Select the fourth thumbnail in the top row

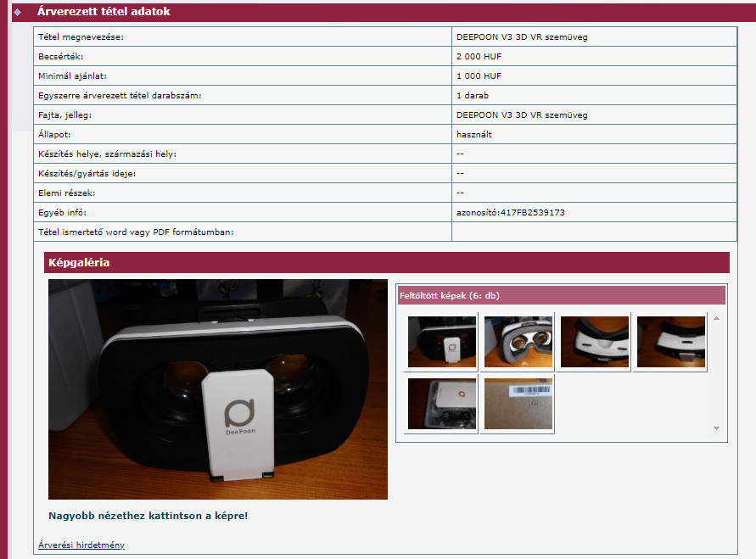(x=670, y=342)
